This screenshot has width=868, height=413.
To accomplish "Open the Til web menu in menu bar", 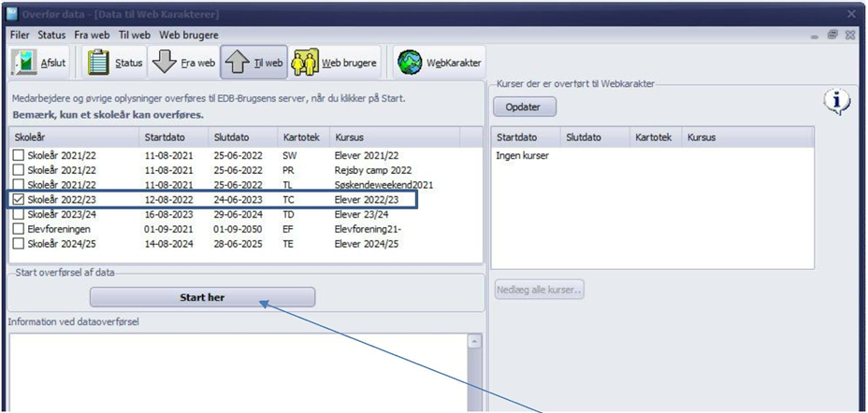I will pos(135,35).
